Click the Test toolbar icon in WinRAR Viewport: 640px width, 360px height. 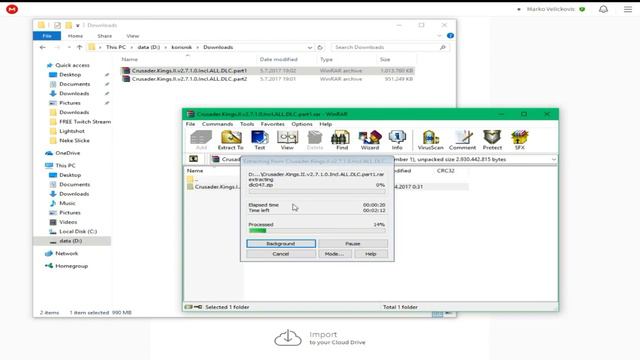260,140
